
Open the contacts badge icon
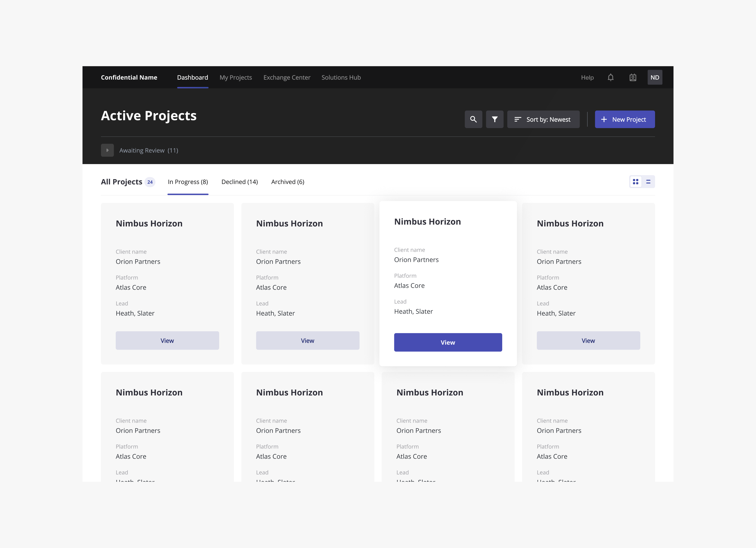pos(633,77)
